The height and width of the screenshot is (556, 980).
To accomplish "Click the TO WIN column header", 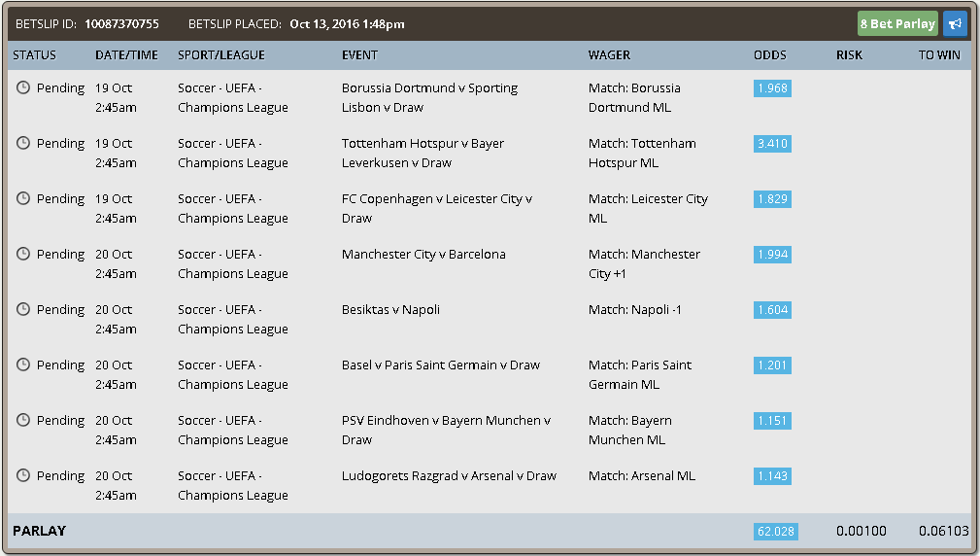I will (939, 55).
